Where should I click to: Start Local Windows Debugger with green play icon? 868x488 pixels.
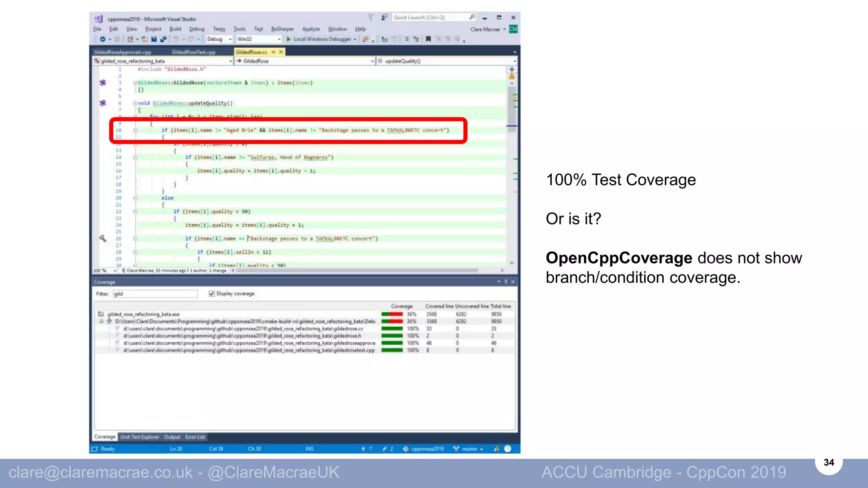point(289,39)
